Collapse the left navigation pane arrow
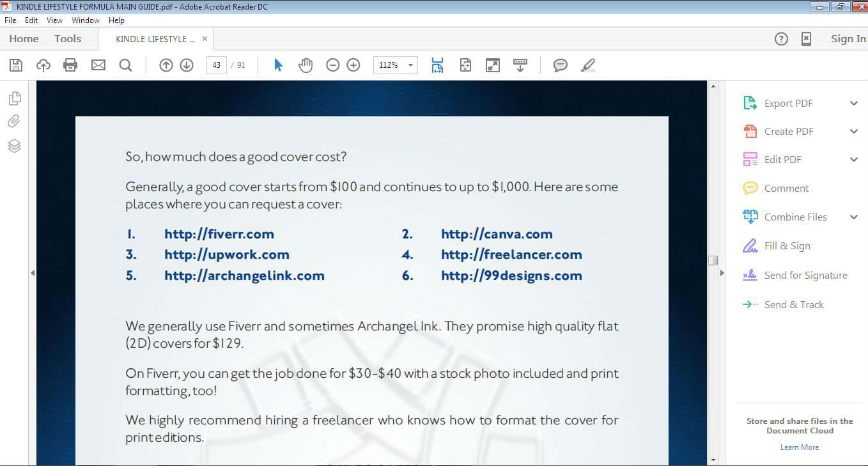Viewport: 868px width, 466px height. coord(33,273)
